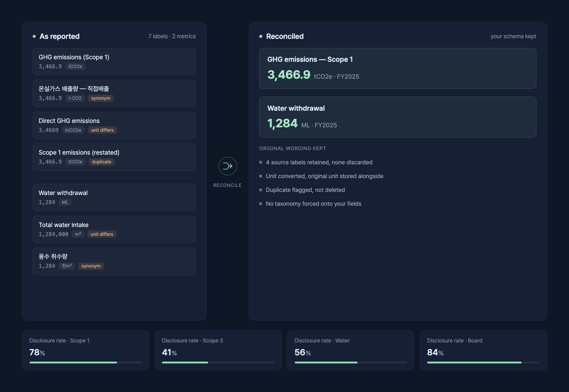Screen dimensions: 569x392
Task: Open the reconciled Water withdrawal card
Action: [398, 117]
